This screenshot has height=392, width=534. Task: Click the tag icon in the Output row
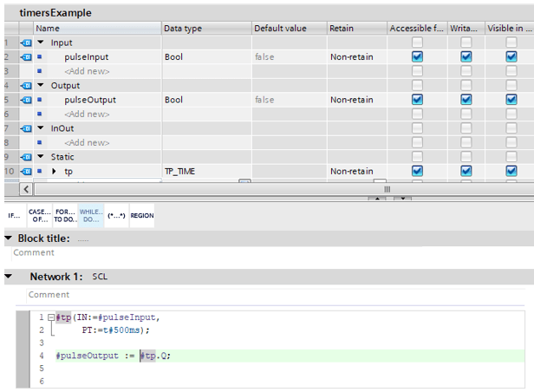coord(26,86)
